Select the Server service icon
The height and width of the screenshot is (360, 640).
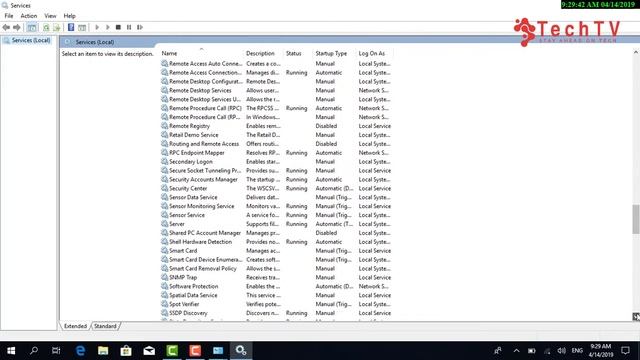tap(164, 224)
